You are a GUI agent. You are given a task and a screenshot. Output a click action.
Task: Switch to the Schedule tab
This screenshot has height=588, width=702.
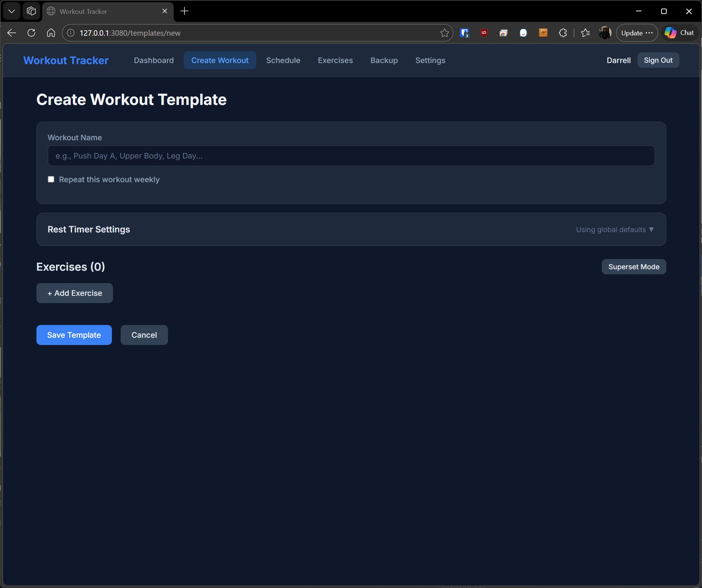tap(283, 60)
